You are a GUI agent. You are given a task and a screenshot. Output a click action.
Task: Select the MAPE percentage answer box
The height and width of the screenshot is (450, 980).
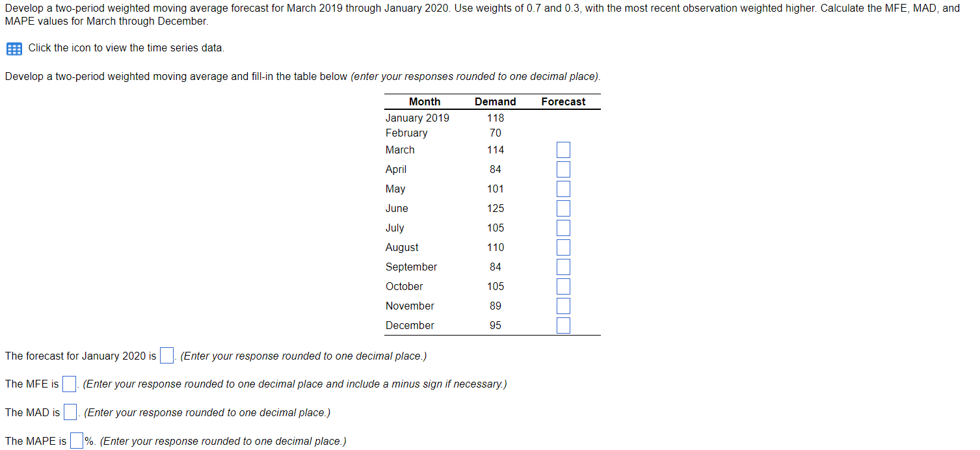pos(76,440)
